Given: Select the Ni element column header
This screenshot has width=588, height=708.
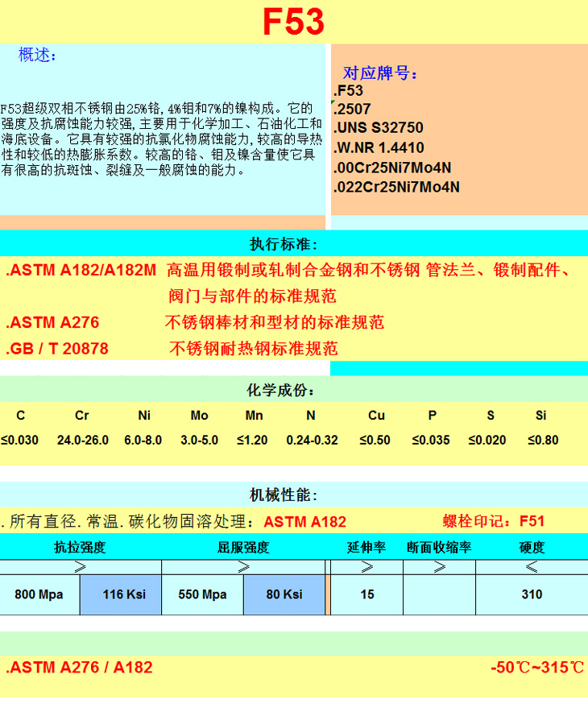Looking at the screenshot, I should (144, 416).
